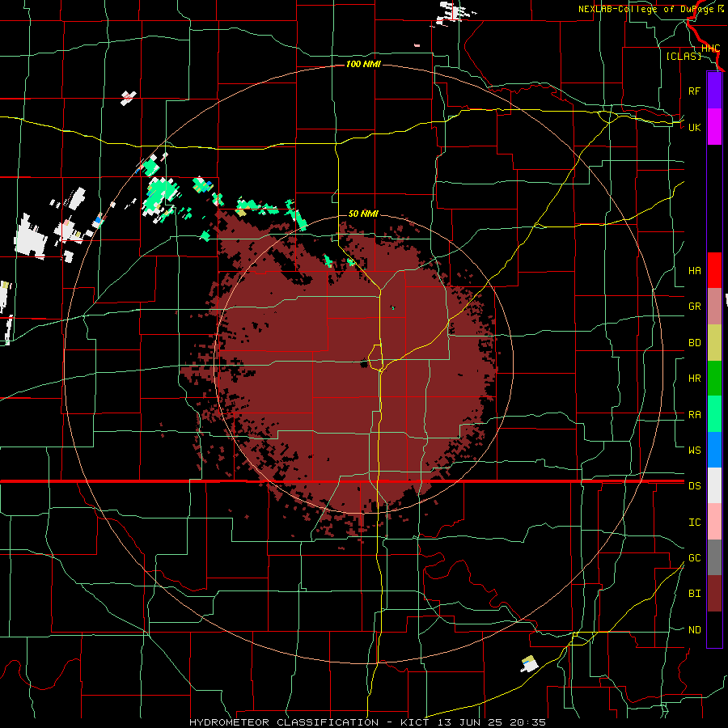Screen dimensions: 728x728
Task: Click the purple RF legend color swatch
Action: pos(714,91)
